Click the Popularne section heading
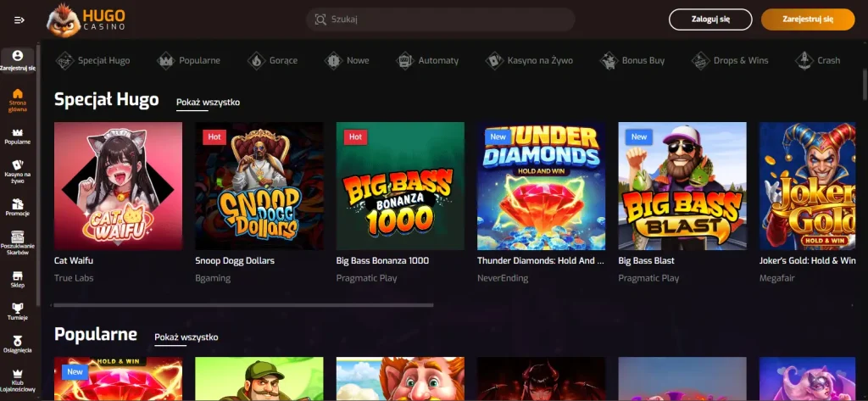The width and height of the screenshot is (868, 401). click(x=96, y=334)
